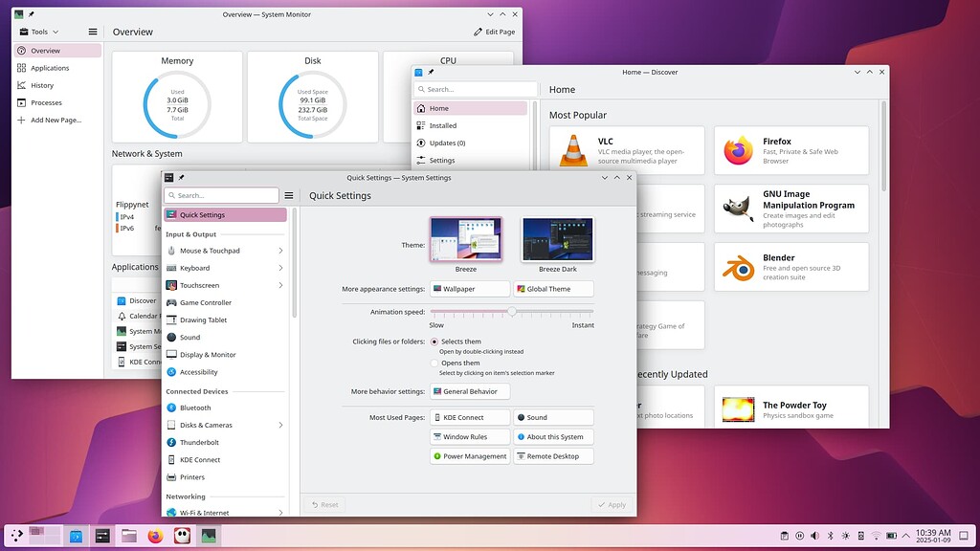Expand the Mouse & Touchpad submenu arrow
The width and height of the screenshot is (980, 551).
pyautogui.click(x=280, y=251)
